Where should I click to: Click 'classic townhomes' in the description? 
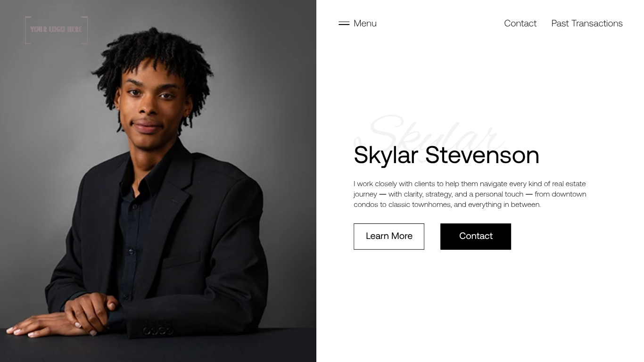point(420,204)
